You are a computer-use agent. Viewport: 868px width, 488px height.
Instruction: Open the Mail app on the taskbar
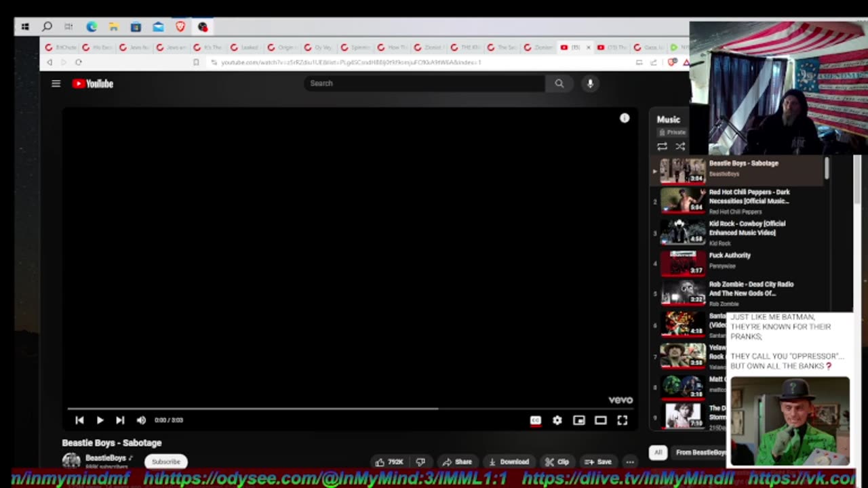[x=158, y=27]
